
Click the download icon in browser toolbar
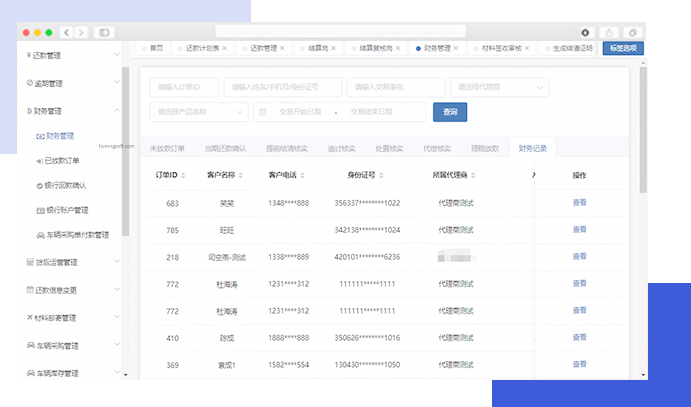(585, 32)
